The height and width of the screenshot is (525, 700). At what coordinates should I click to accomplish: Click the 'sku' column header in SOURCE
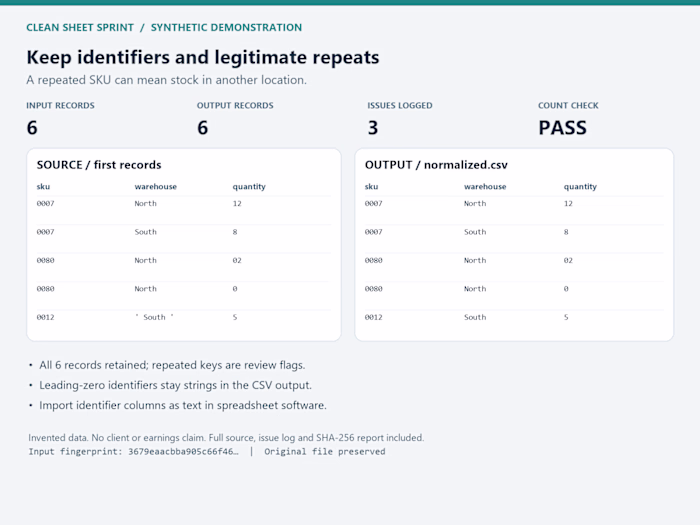[x=43, y=187]
